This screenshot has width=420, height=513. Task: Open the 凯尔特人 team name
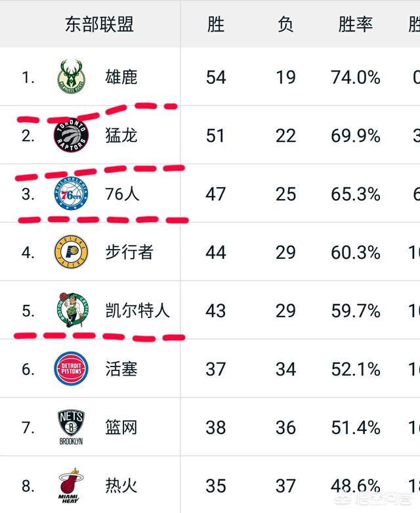point(138,311)
